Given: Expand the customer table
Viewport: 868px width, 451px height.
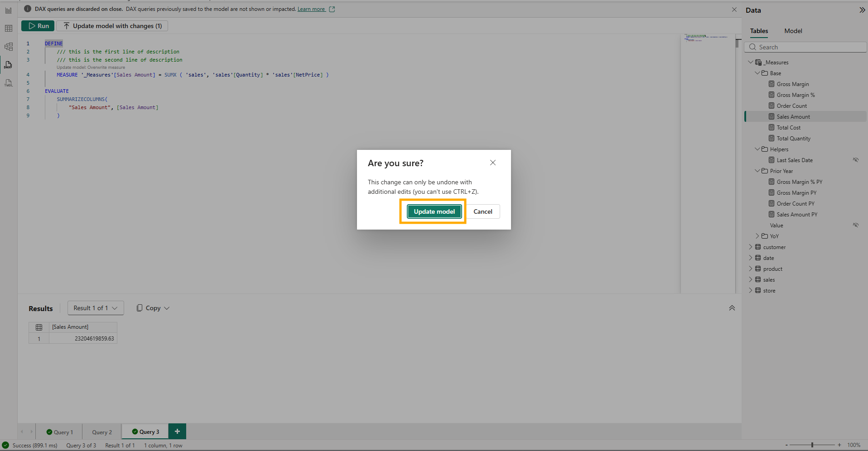Looking at the screenshot, I should tap(751, 247).
